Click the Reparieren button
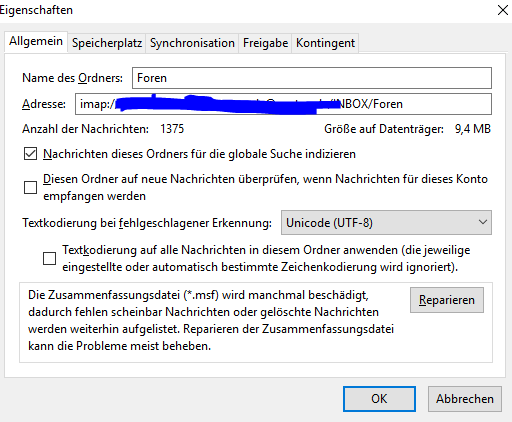This screenshot has width=512, height=422. 447,300
